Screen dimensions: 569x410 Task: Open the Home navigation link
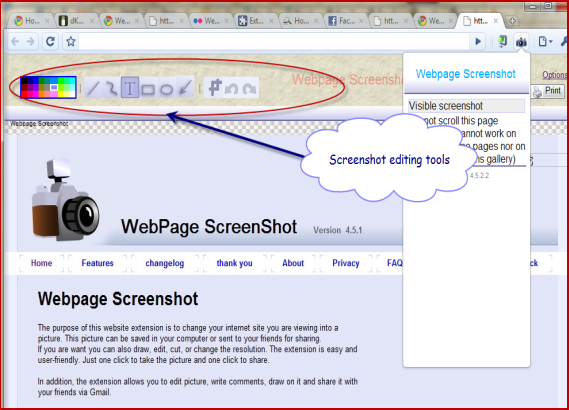pyautogui.click(x=41, y=263)
